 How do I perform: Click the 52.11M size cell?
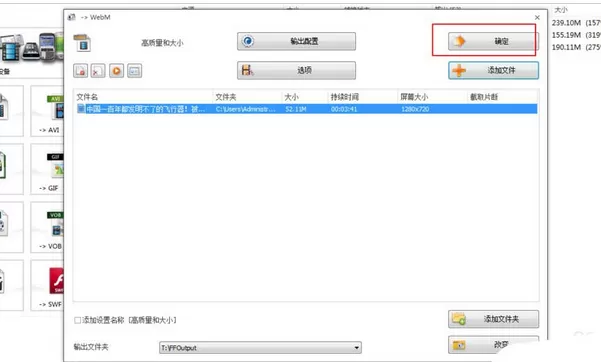[296, 109]
